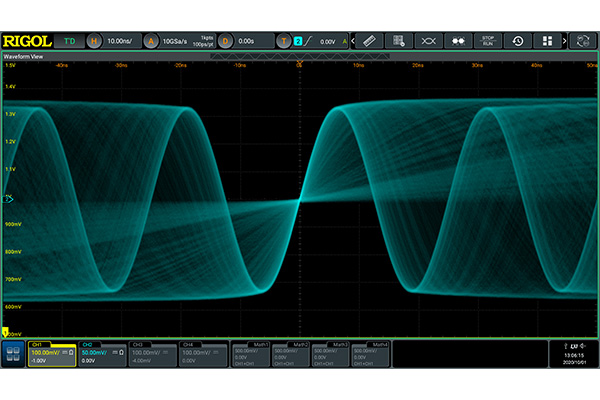Select the Math4 tab

click(369, 353)
